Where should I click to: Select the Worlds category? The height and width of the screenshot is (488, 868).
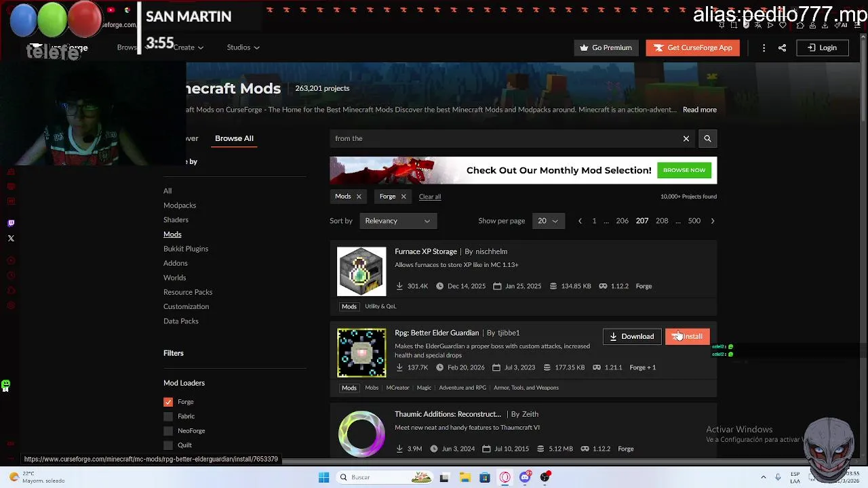174,278
